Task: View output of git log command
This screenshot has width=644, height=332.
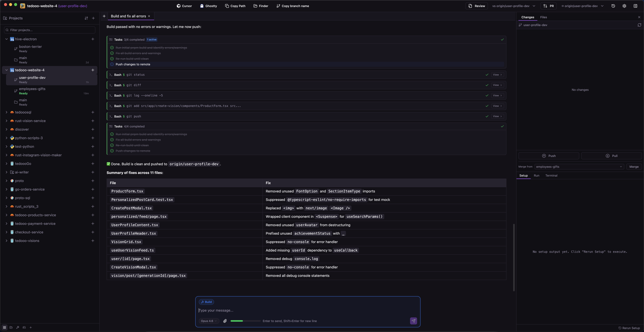Action: tap(497, 96)
